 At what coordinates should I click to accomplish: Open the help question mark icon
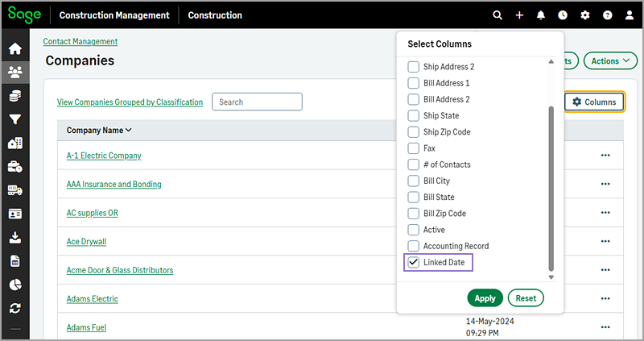pyautogui.click(x=607, y=15)
